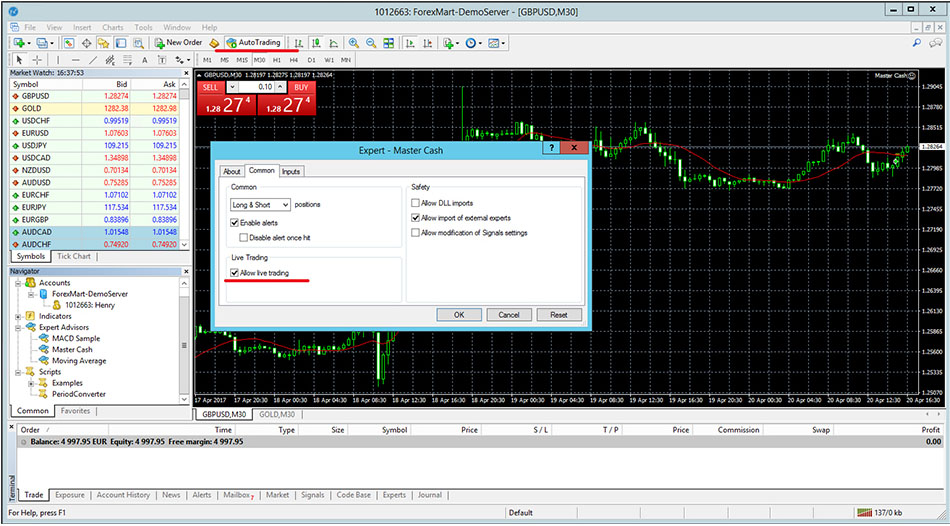Image resolution: width=950 pixels, height=526 pixels.
Task: Expand the Indicators tree node
Action: pos(18,316)
